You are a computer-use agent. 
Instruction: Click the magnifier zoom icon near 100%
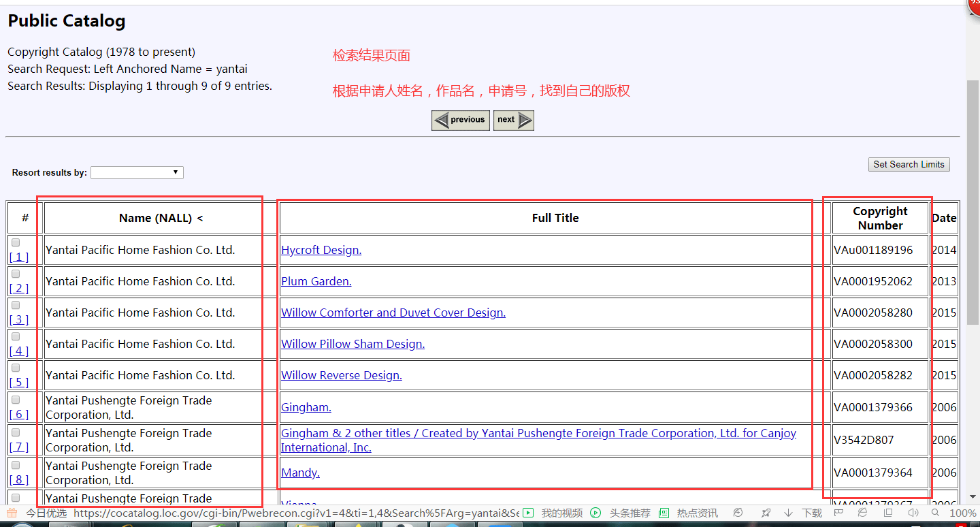pyautogui.click(x=936, y=513)
